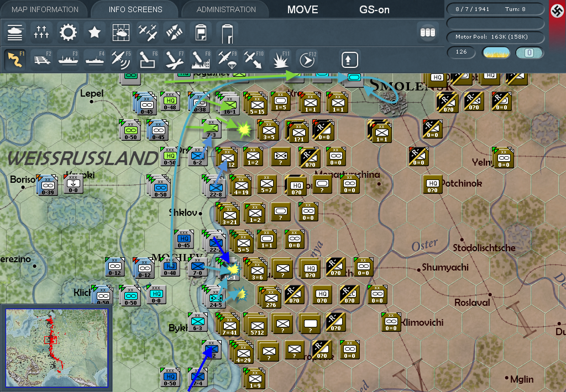Toggle the GS-on ground support setting
Viewport: 566px width, 392px height.
(374, 10)
